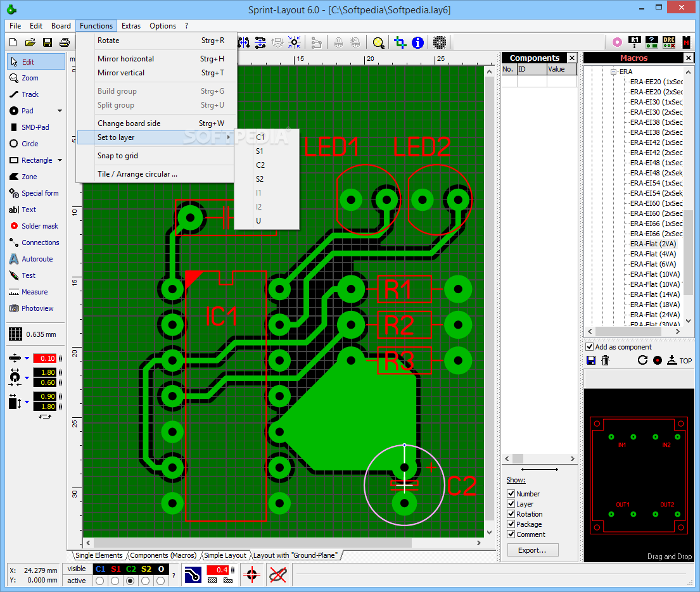The height and width of the screenshot is (592, 700).
Task: Click the red M macros panel icon
Action: click(x=686, y=42)
